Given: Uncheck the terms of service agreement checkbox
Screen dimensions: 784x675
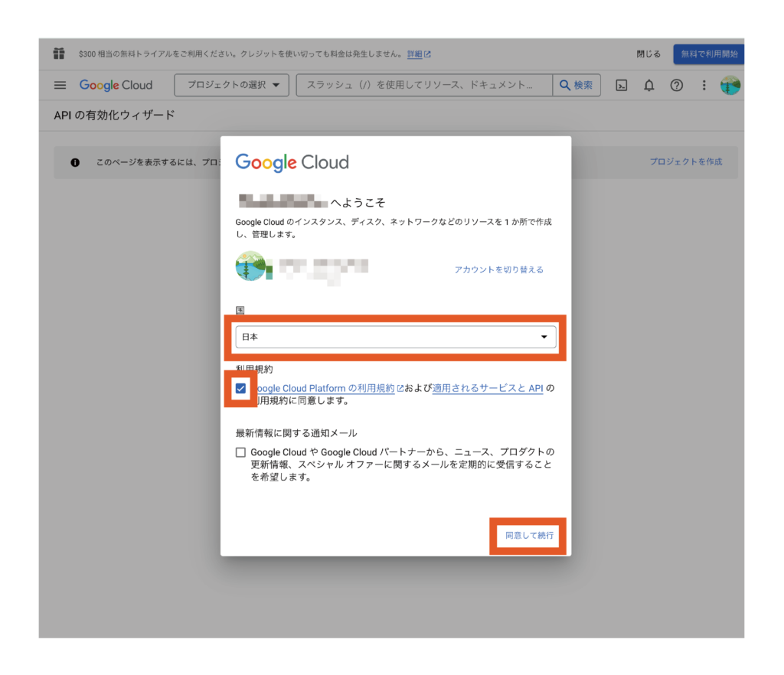Looking at the screenshot, I should coord(241,388).
